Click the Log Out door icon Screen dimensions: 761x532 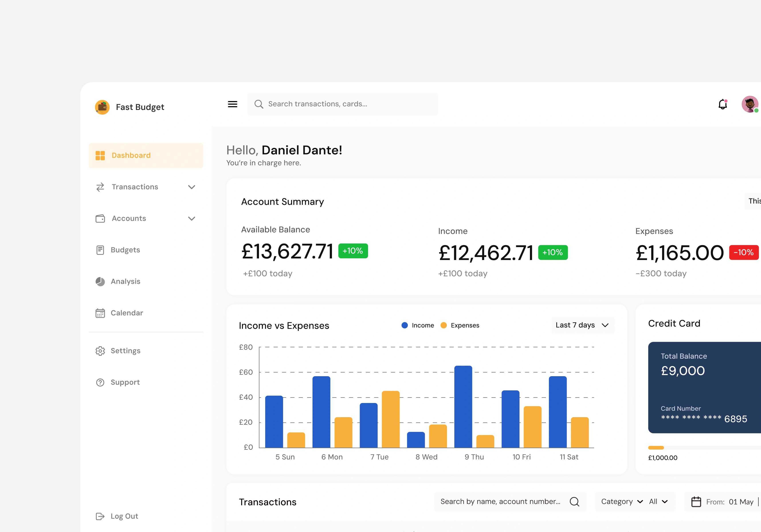100,516
